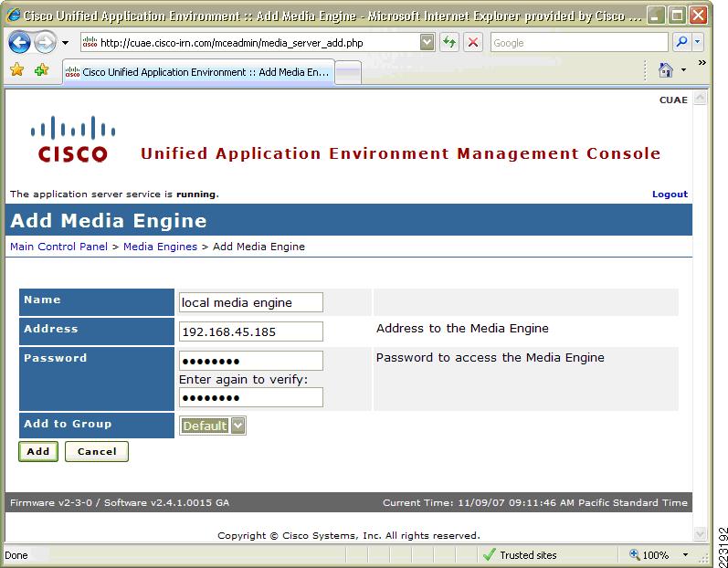Viewport: 728px width, 568px height.
Task: Click the Logout link
Action: (x=670, y=195)
